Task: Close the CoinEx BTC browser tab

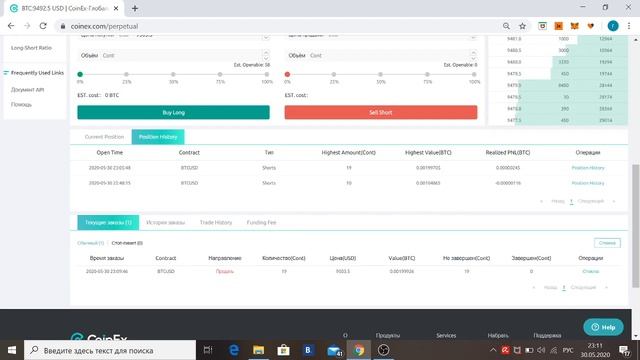Action: (x=116, y=8)
